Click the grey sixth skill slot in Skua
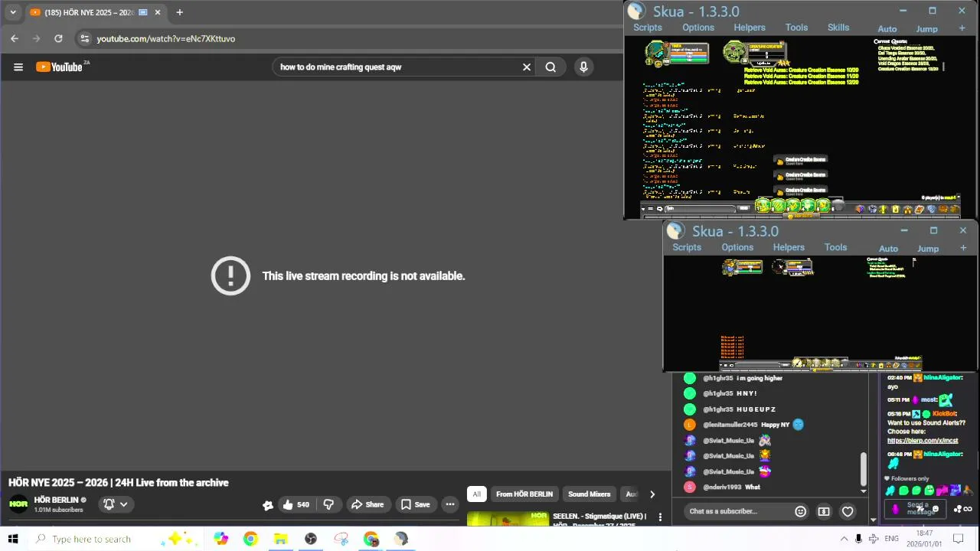The height and width of the screenshot is (551, 980). [x=838, y=206]
